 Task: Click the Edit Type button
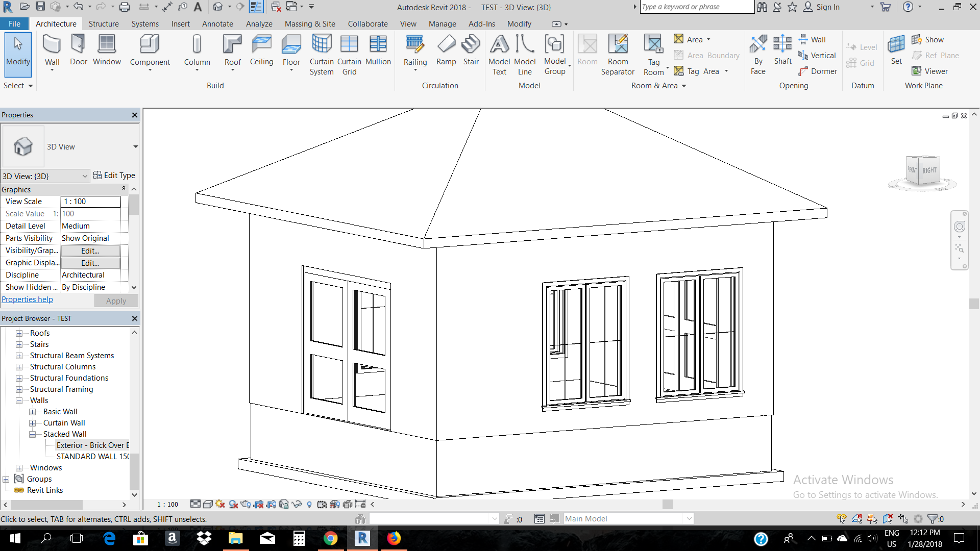coord(114,176)
